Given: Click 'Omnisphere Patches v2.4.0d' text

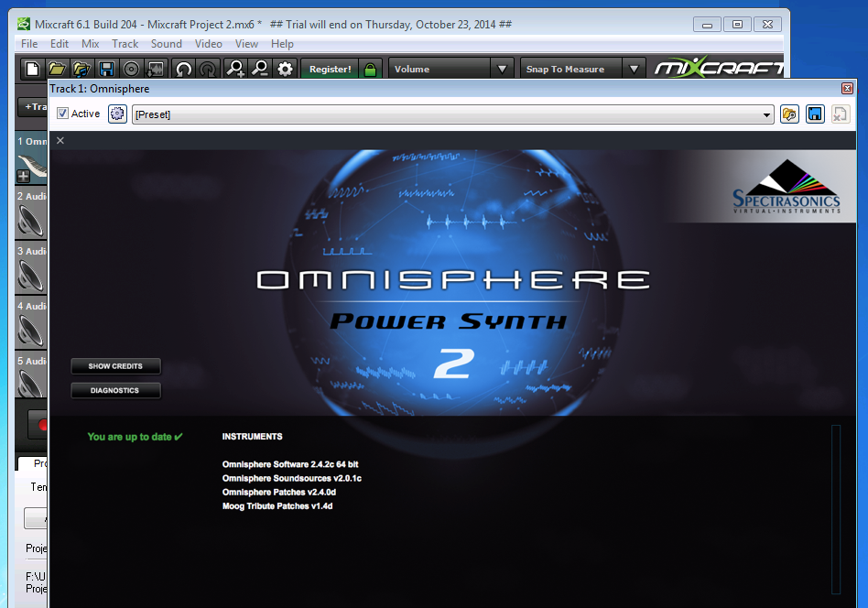Looking at the screenshot, I should 279,493.
